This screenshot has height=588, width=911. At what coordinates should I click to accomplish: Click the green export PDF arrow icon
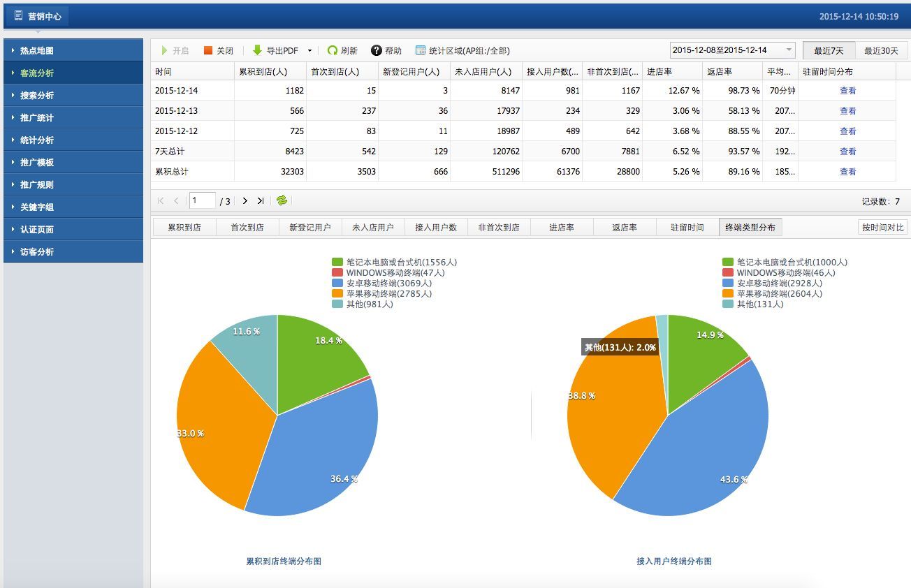click(x=257, y=50)
